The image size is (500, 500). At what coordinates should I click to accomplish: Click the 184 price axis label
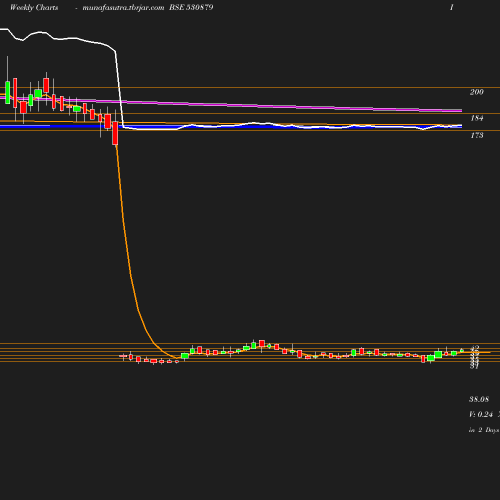coord(477,118)
